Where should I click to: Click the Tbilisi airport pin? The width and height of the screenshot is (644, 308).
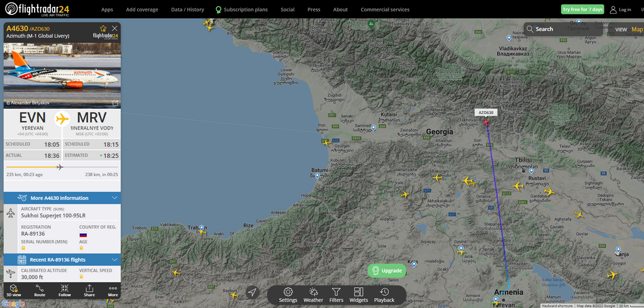[x=531, y=170]
